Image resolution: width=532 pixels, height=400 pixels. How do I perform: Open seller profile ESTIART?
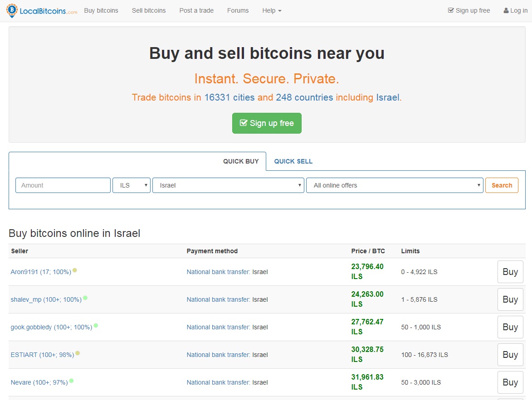(x=43, y=355)
